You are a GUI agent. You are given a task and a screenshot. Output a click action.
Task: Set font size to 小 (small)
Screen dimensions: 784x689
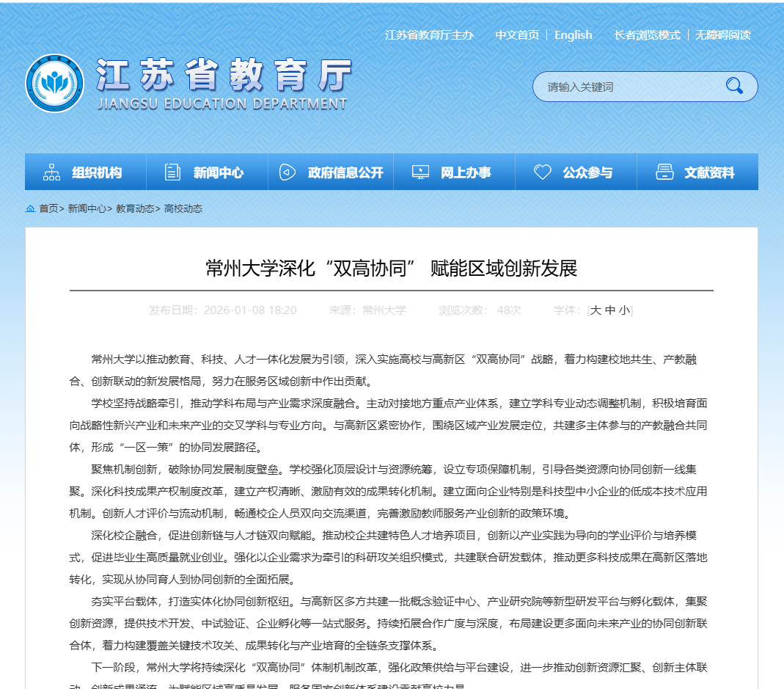click(623, 310)
